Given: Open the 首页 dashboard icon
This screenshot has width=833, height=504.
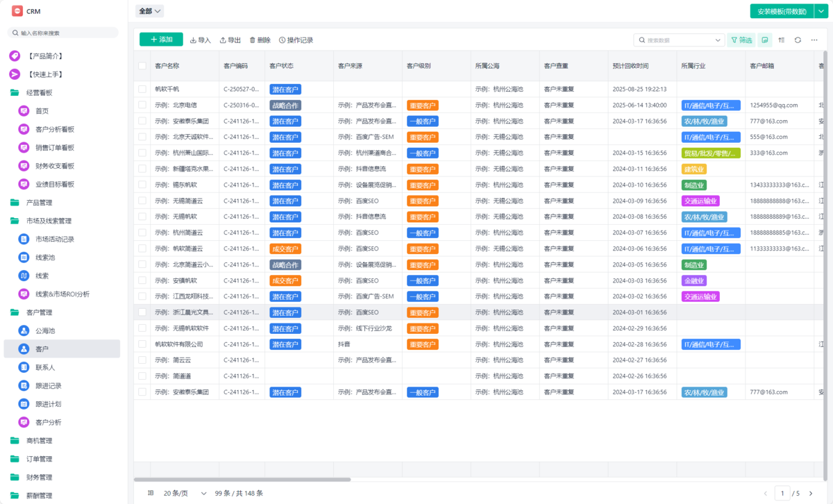Looking at the screenshot, I should click(x=24, y=111).
